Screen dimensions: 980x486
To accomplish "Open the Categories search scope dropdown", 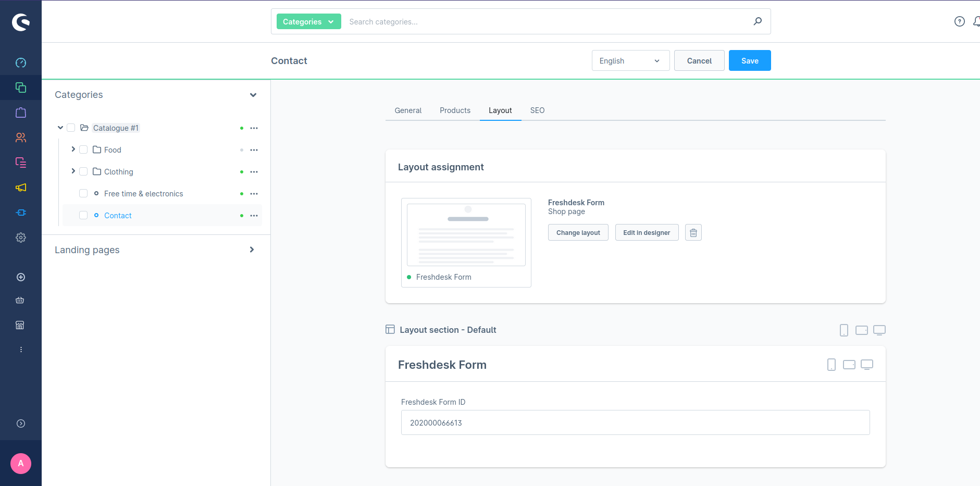I will coord(308,21).
